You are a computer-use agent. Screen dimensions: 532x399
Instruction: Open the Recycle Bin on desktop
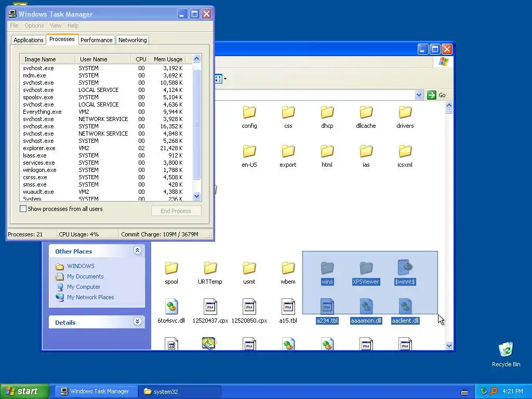[506, 354]
